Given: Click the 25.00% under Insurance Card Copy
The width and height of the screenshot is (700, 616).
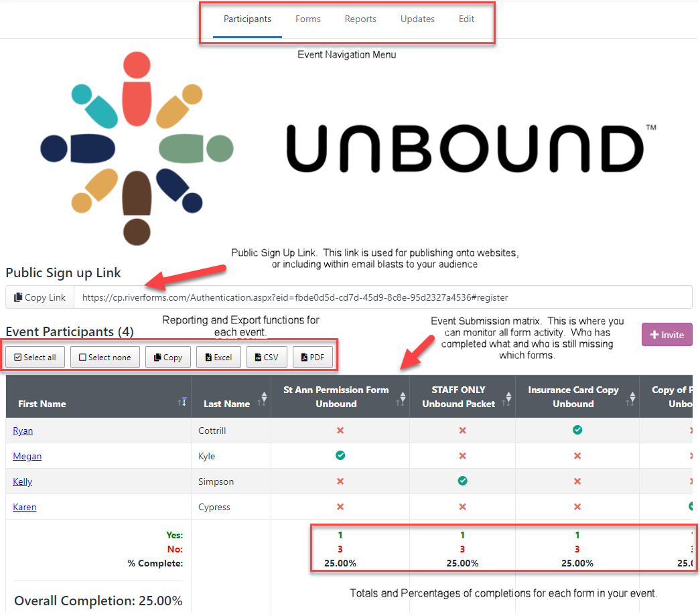Looking at the screenshot, I should [x=577, y=563].
